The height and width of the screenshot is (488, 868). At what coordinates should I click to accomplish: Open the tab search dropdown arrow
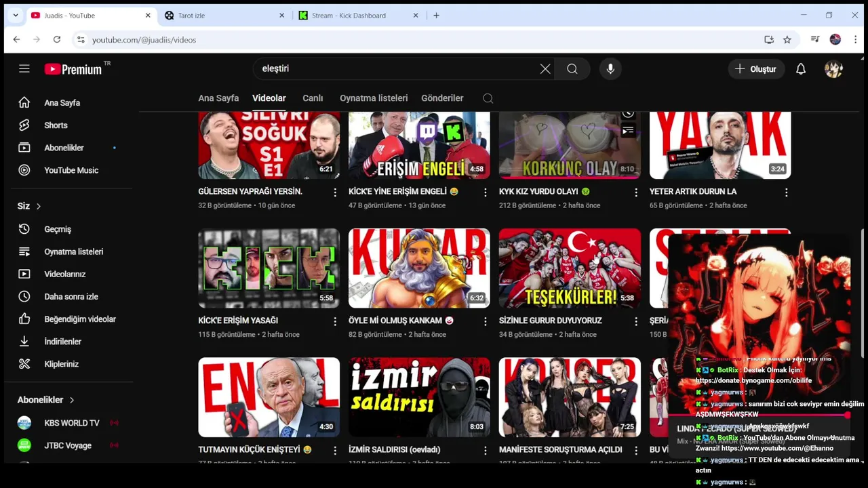tap(15, 16)
